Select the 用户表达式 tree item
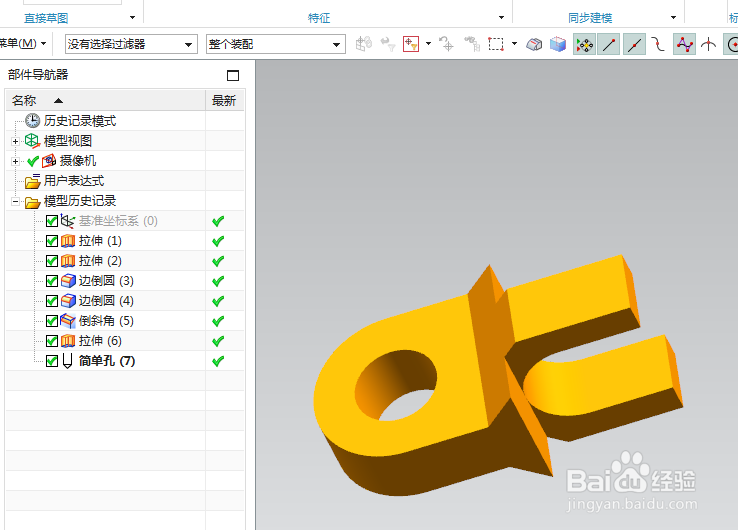738x530 pixels. (74, 181)
